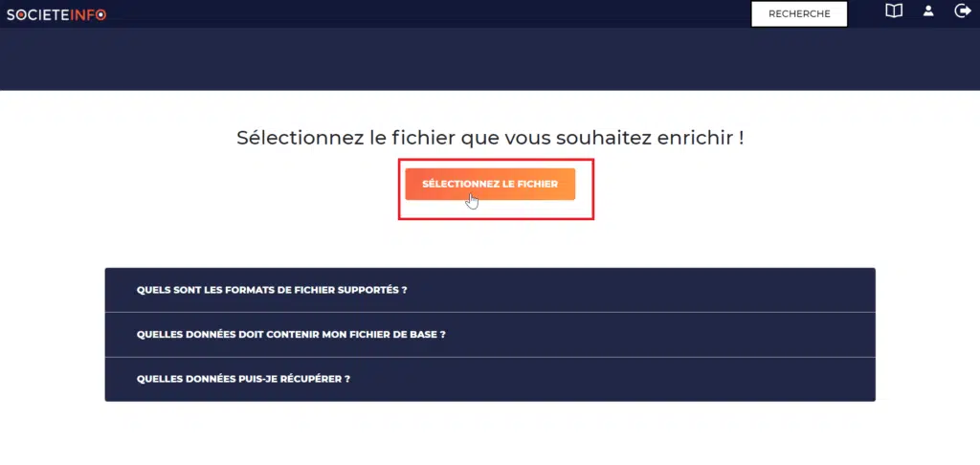
Task: Click the red target O in logo
Action: click(100, 14)
